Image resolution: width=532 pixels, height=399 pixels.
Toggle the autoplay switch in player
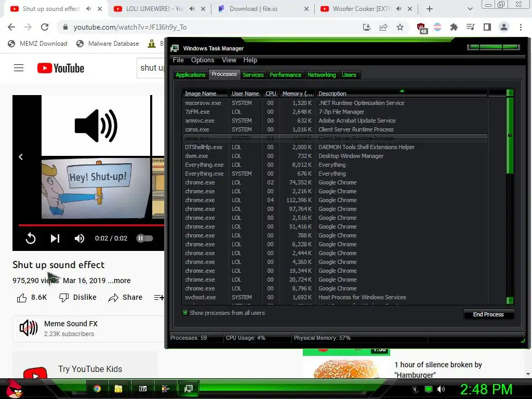[144, 238]
